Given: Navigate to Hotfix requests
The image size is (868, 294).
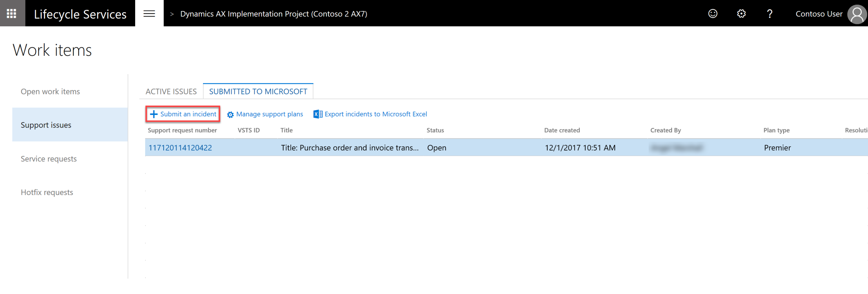Looking at the screenshot, I should (x=47, y=192).
